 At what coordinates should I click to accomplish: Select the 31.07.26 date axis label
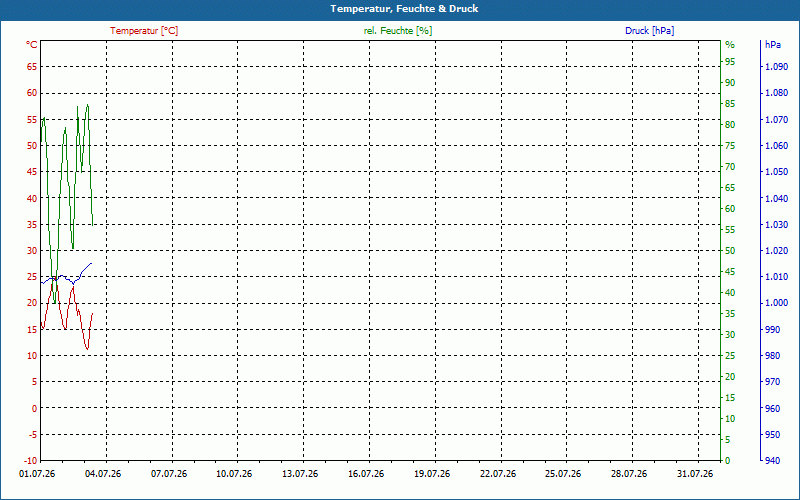tap(695, 474)
